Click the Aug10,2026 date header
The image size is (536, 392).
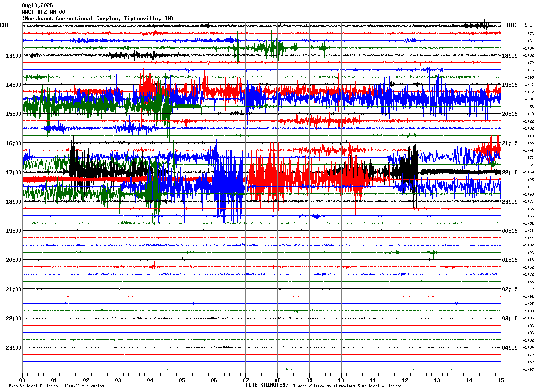tap(37, 5)
